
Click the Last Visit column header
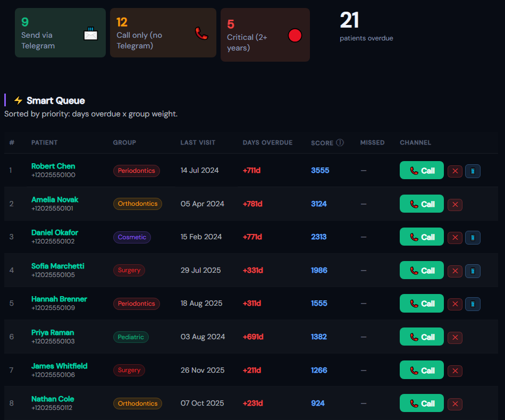[x=198, y=142]
